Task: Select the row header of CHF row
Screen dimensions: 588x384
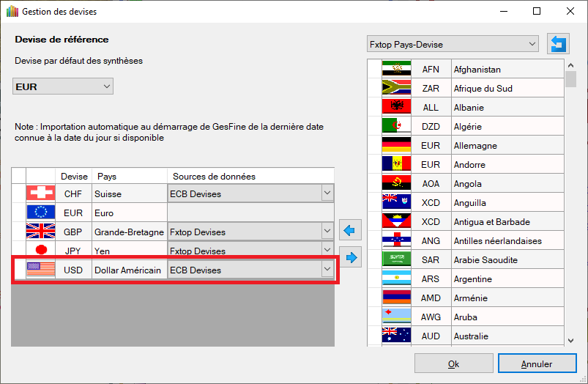Action: pyautogui.click(x=19, y=193)
